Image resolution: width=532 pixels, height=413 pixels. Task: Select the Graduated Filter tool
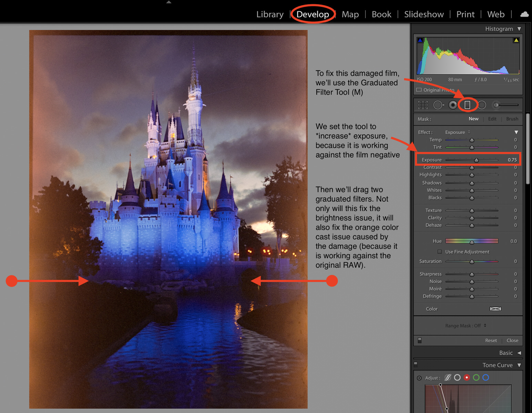tap(468, 105)
